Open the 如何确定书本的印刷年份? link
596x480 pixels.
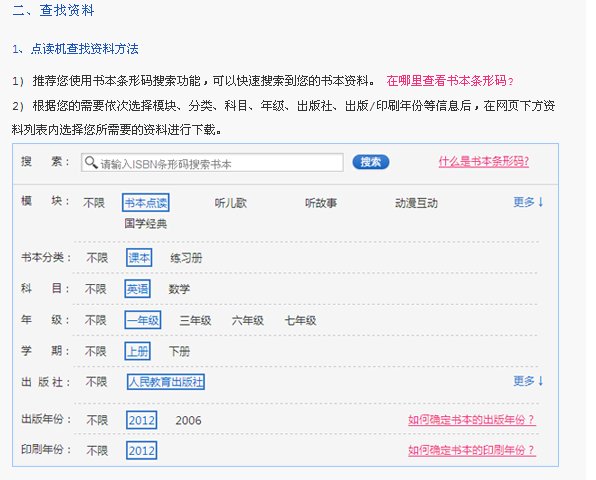pyautogui.click(x=472, y=450)
